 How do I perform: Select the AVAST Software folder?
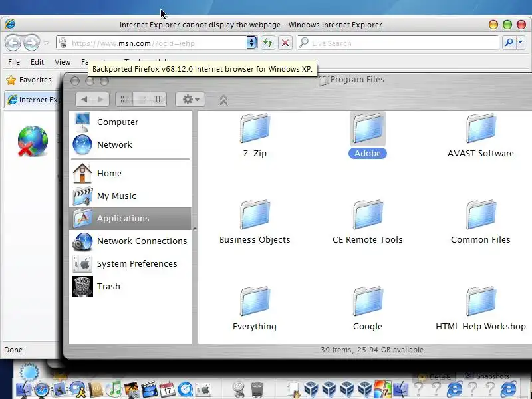coord(481,136)
